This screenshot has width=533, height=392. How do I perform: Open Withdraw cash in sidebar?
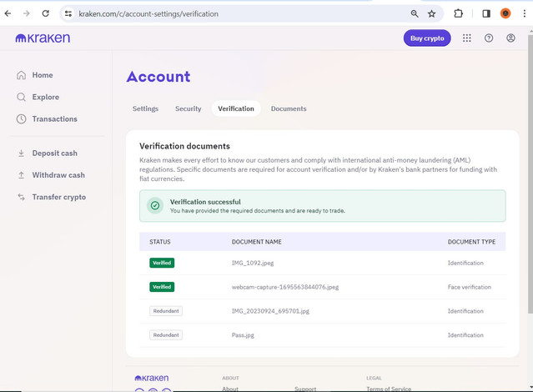coord(58,175)
